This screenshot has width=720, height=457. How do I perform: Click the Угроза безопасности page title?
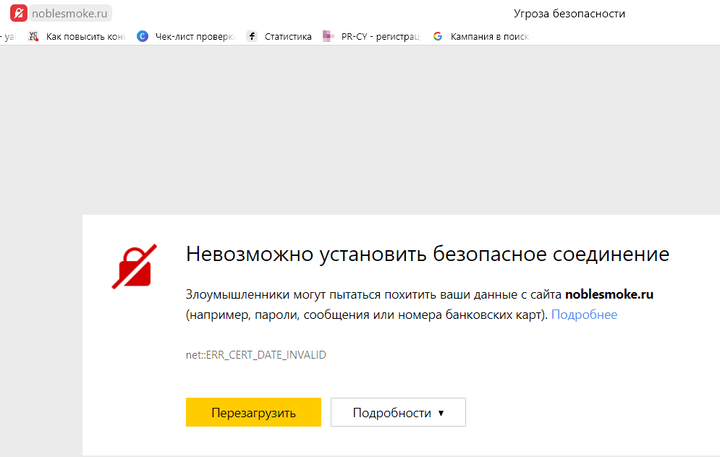569,14
